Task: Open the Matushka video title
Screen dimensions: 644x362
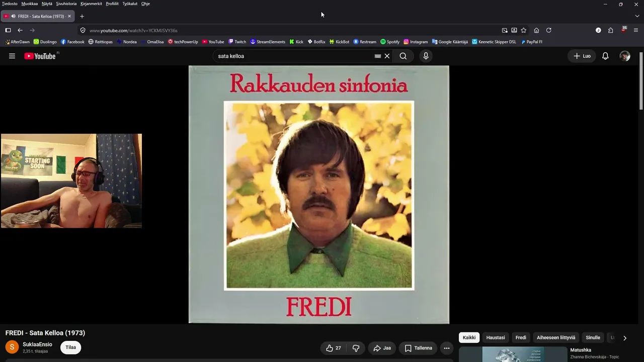Action: (581, 350)
